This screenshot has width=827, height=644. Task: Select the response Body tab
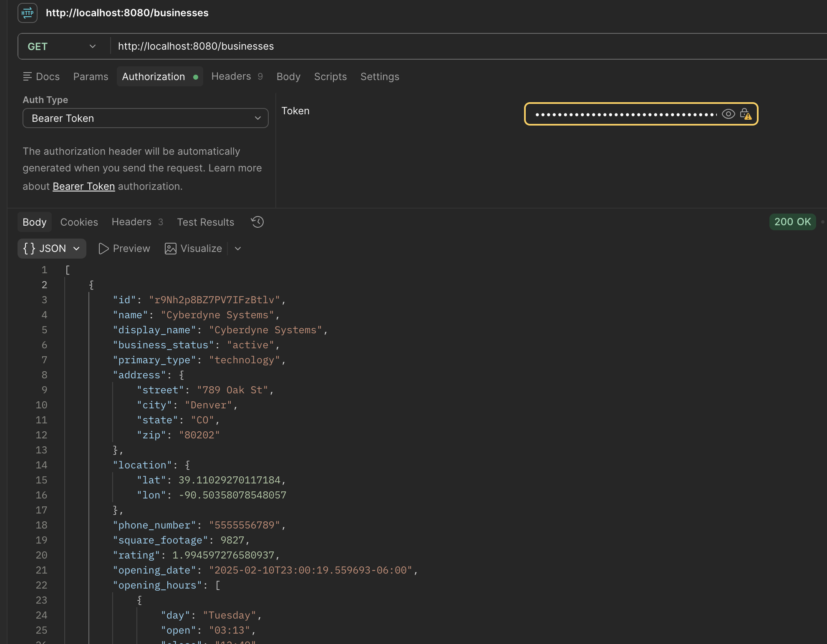coord(35,222)
